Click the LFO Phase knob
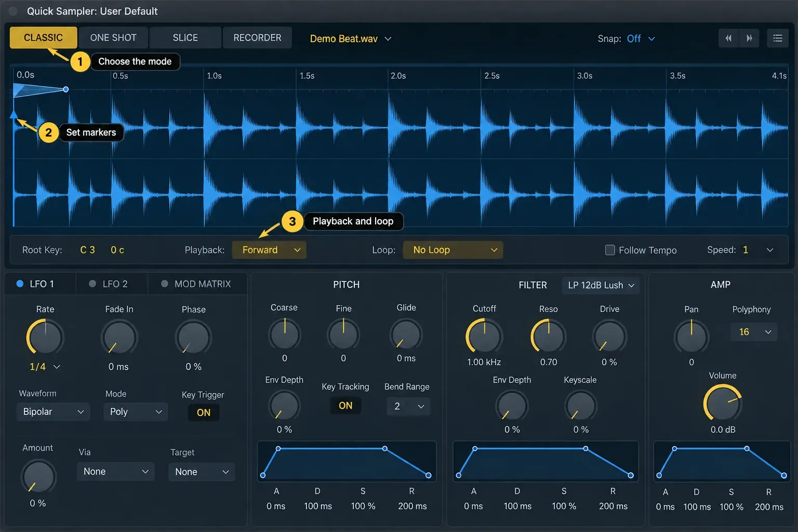 [193, 337]
